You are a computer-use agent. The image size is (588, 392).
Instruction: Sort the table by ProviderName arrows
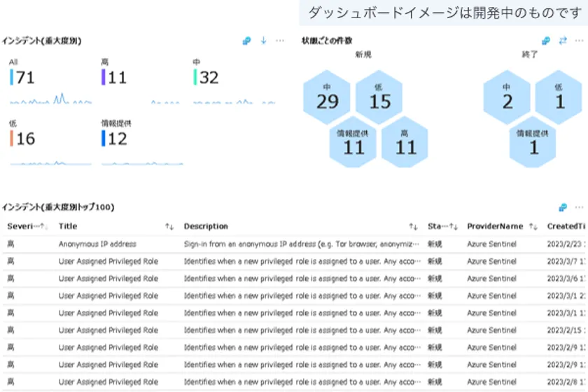(x=533, y=227)
